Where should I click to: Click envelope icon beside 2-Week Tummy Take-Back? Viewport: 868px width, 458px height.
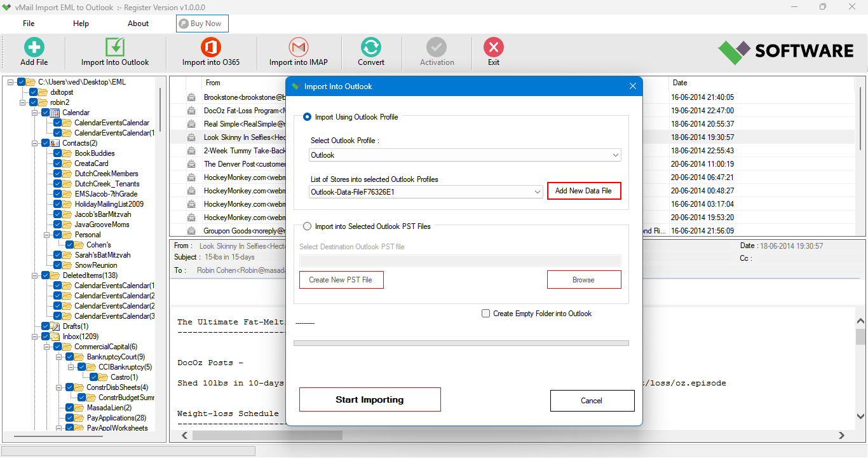(x=191, y=151)
